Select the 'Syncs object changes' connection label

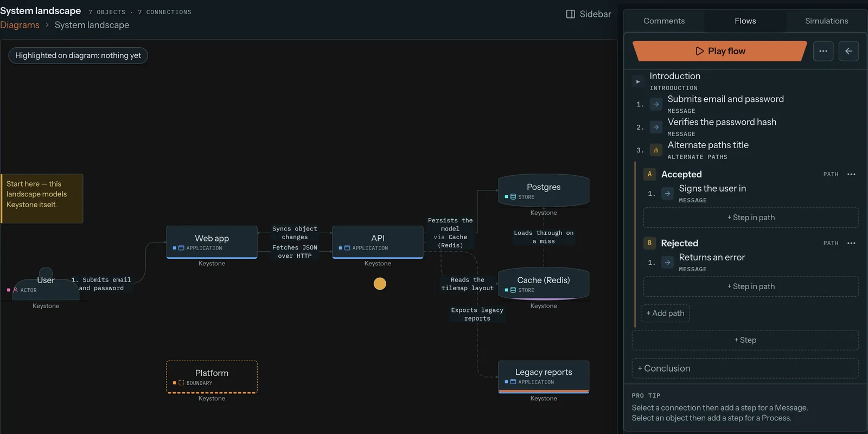pos(295,233)
